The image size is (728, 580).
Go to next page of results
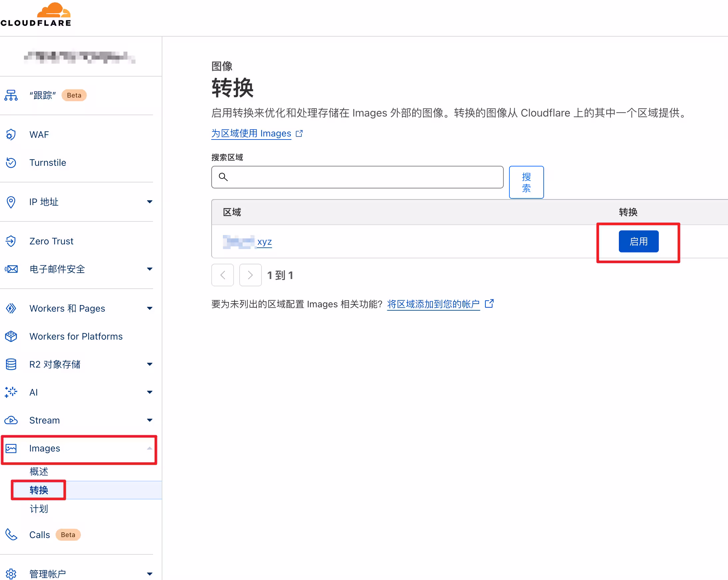[x=250, y=275]
